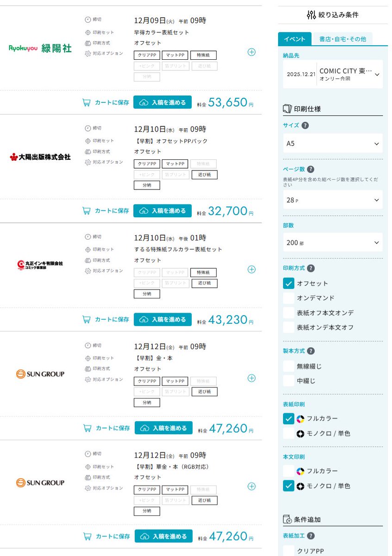Click the 絞り込み条件 filter sliders icon

coord(311,15)
